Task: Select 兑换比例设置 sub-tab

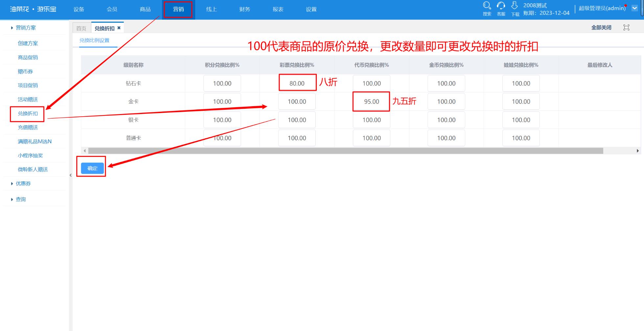Action: [x=94, y=40]
